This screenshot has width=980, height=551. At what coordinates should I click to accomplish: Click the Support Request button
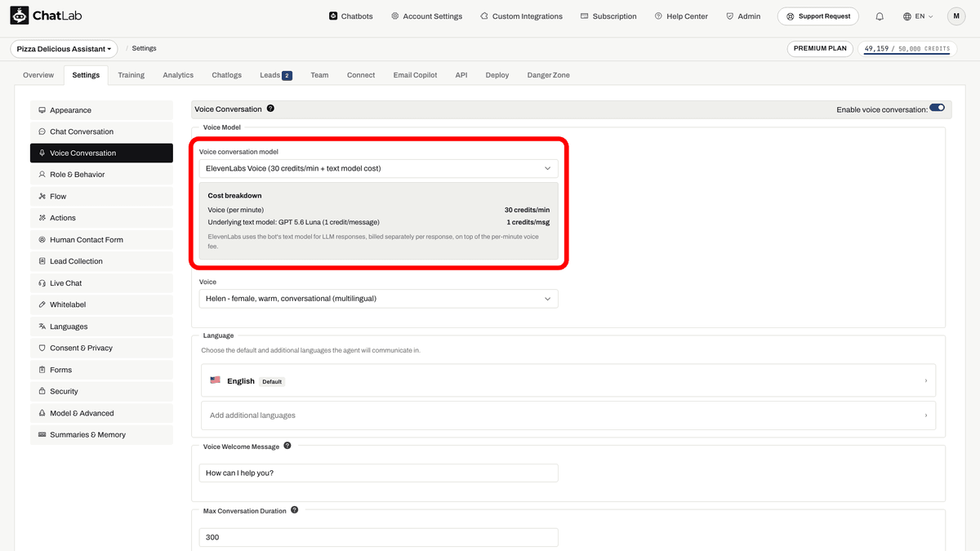point(819,16)
